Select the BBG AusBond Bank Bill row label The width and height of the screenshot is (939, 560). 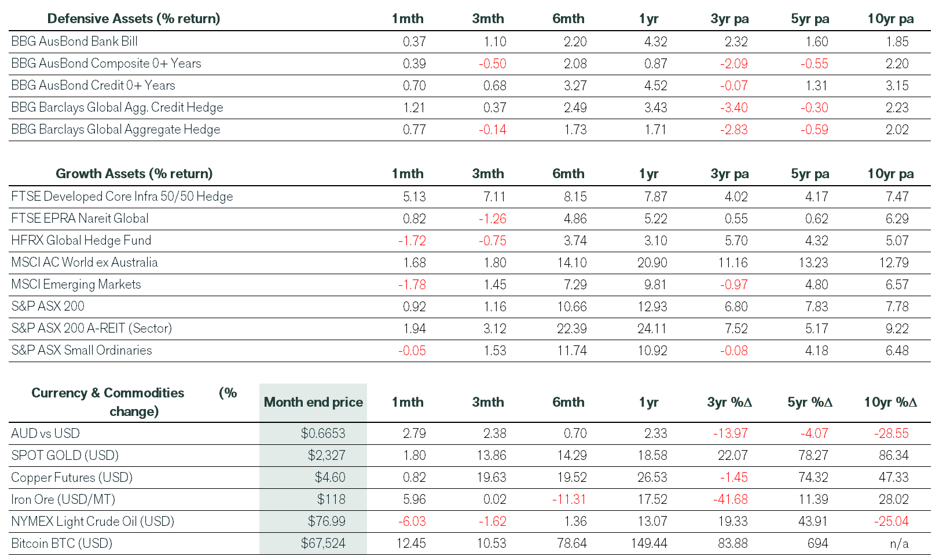tap(75, 42)
